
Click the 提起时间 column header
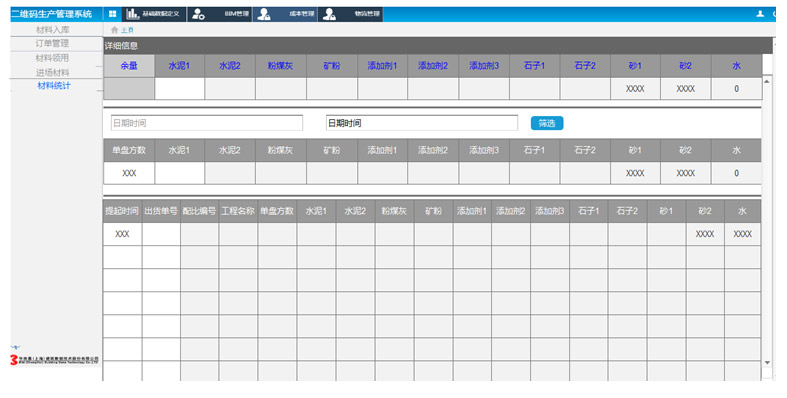(122, 211)
